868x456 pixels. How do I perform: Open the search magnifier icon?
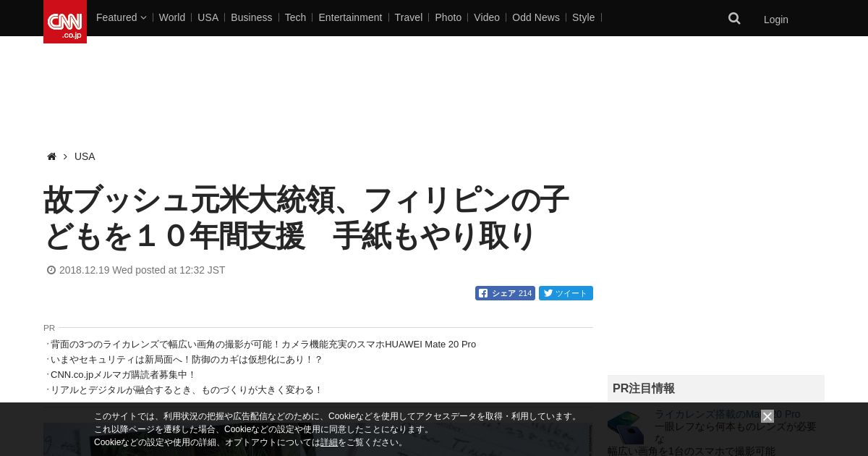click(x=734, y=19)
